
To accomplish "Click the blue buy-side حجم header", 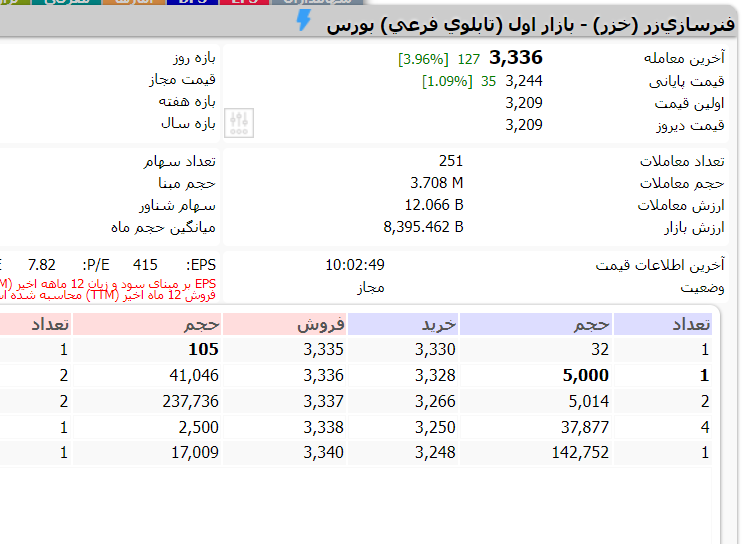I will 537,324.
